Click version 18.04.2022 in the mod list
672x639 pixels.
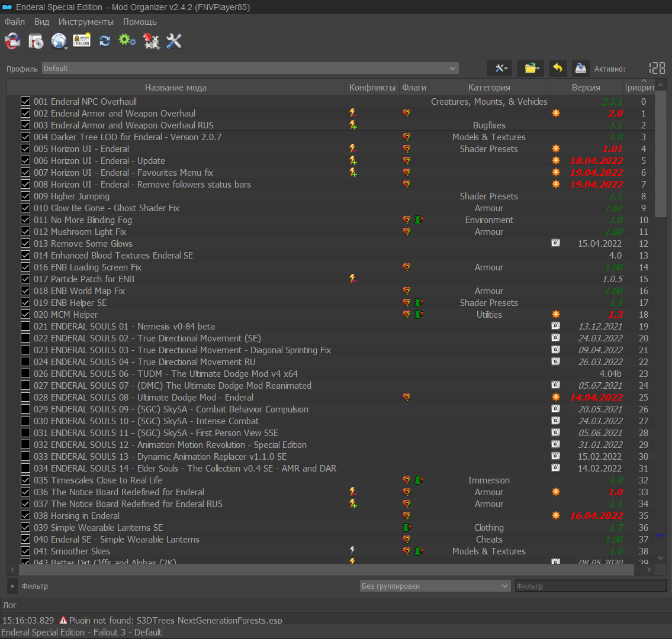click(x=596, y=160)
